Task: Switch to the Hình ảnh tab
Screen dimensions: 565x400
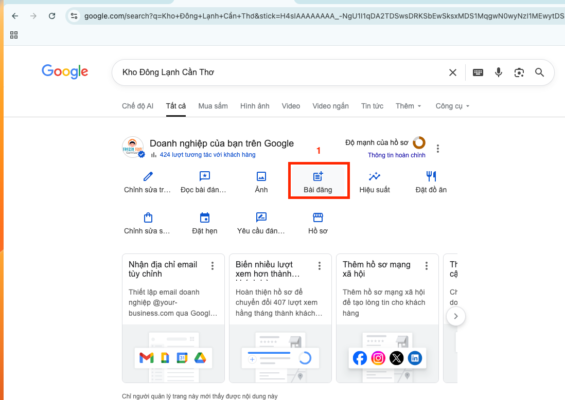Action: pos(255,106)
